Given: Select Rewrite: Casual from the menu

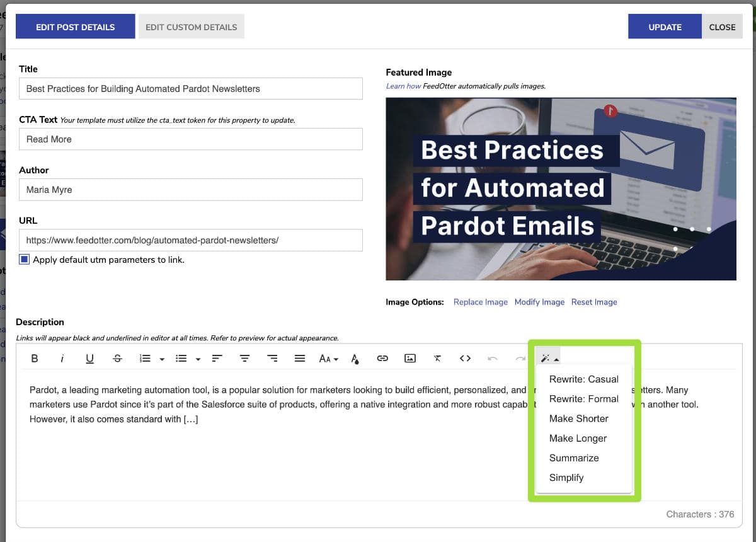Looking at the screenshot, I should pyautogui.click(x=583, y=379).
